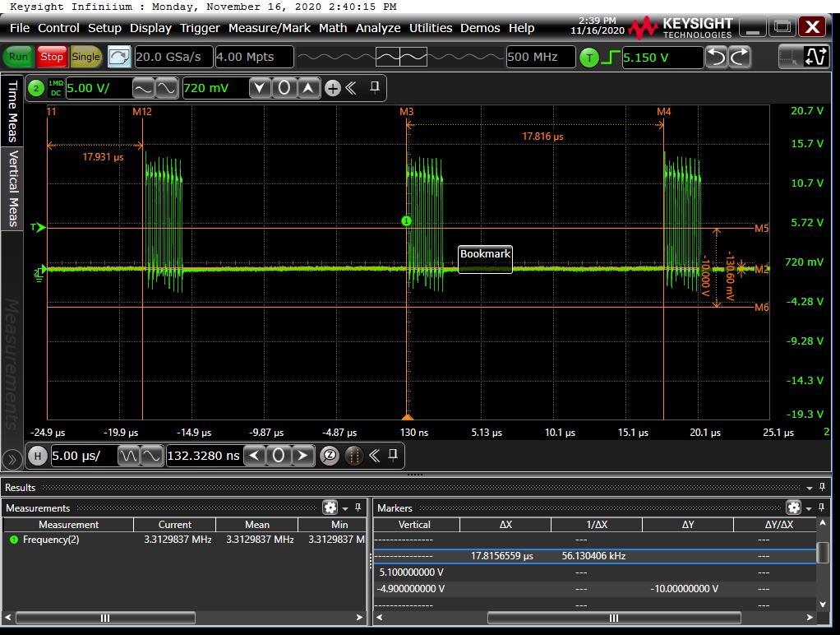840x635 pixels.
Task: Click the rising edge trigger slope icon
Action: [611, 57]
